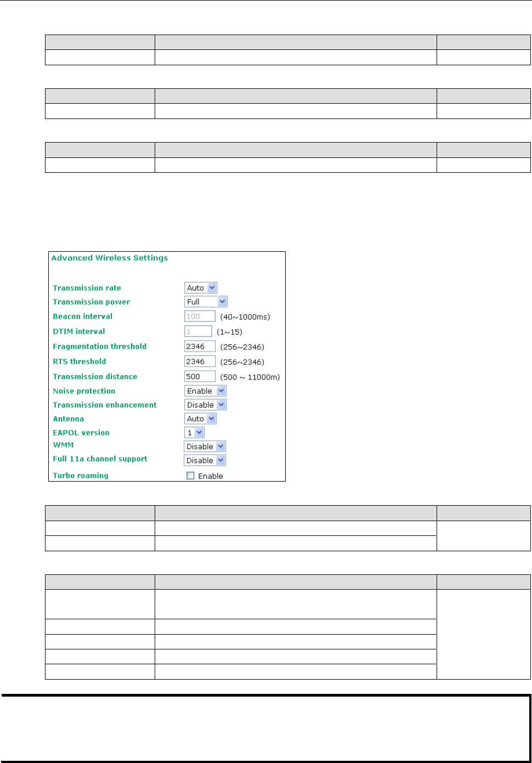Click the Transmission distance label
532x763 pixels.
point(95,376)
